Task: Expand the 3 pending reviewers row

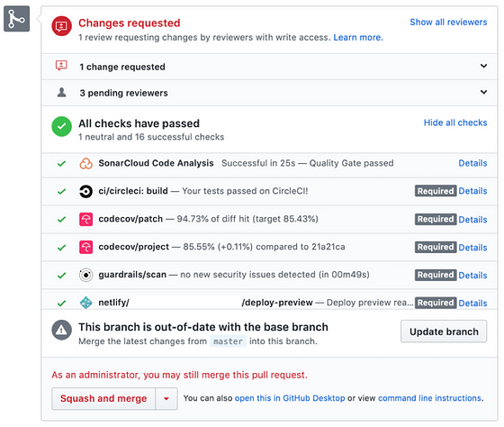Action: point(269,93)
